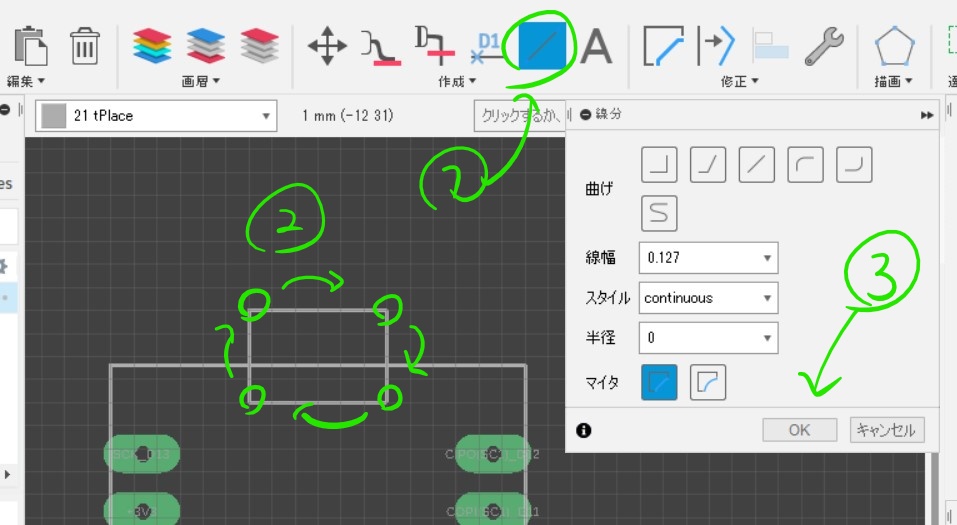957x525 pixels.
Task: Select the straight miter option
Action: pyautogui.click(x=659, y=382)
